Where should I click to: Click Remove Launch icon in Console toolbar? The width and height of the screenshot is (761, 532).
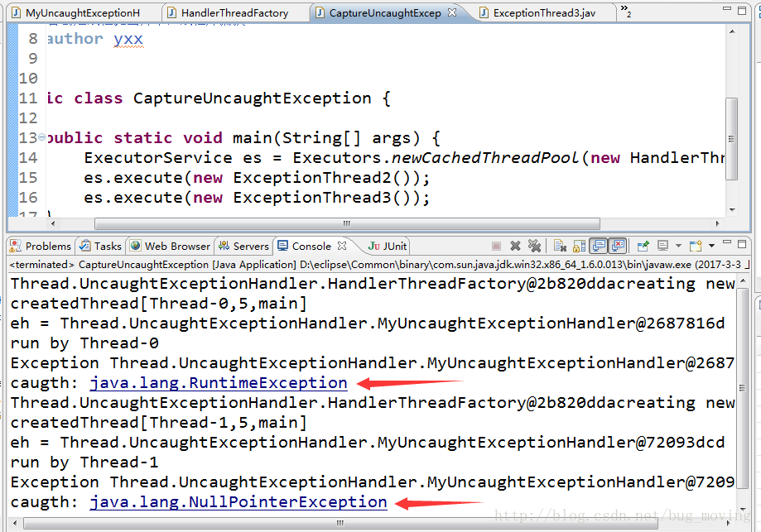515,247
